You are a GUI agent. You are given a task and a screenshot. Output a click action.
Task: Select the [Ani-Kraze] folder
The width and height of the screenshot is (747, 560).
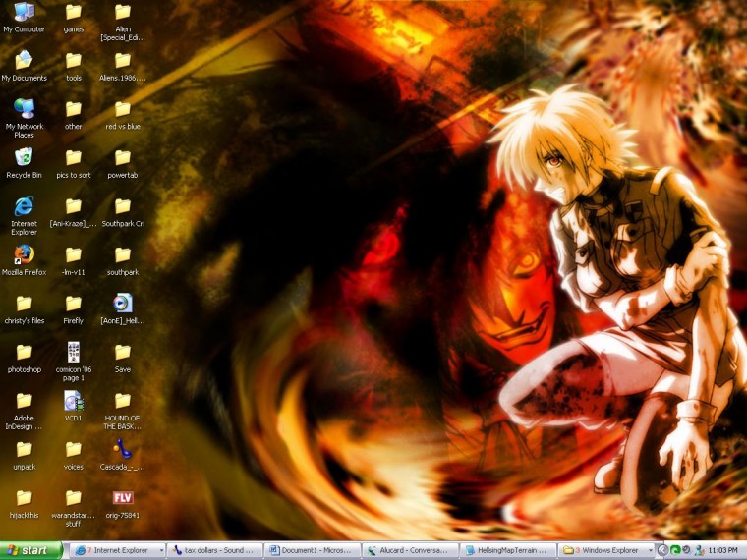point(74,212)
